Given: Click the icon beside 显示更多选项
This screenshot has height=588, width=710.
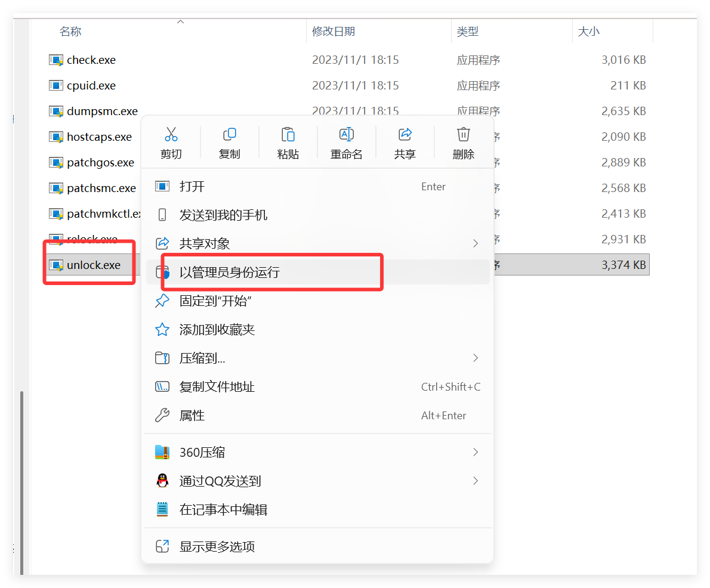Looking at the screenshot, I should pyautogui.click(x=162, y=546).
